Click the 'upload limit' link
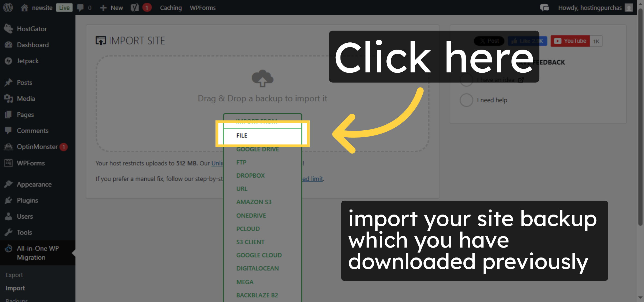 (313, 179)
